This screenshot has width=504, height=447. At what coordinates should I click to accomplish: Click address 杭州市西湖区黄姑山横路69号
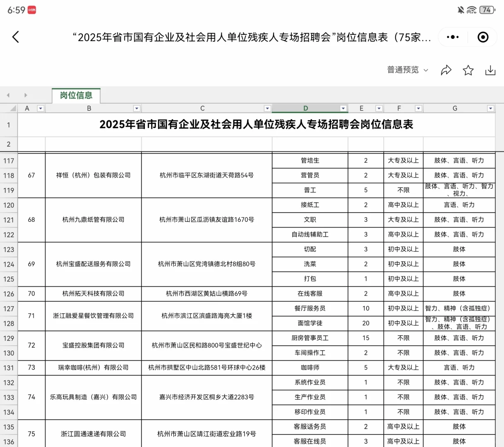tap(207, 294)
